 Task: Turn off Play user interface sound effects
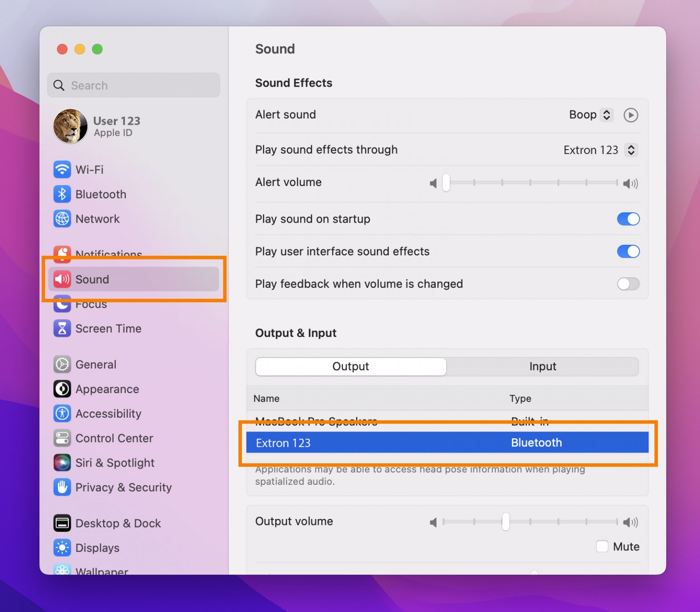[628, 251]
